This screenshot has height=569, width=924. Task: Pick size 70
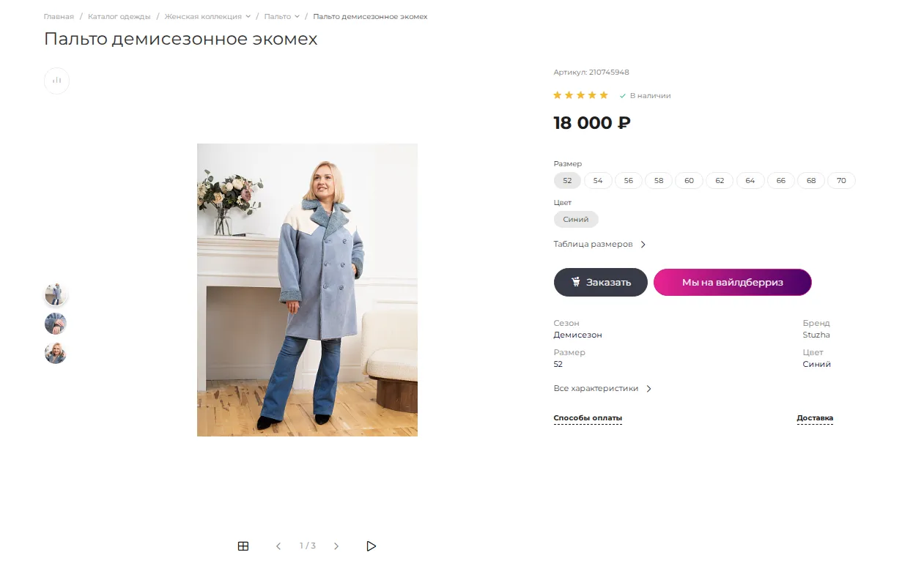(x=841, y=181)
